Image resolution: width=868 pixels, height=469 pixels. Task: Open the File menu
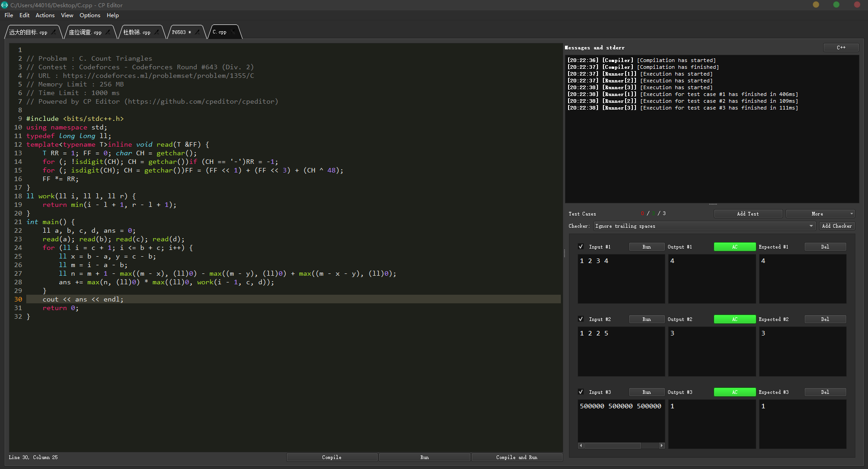pos(9,15)
